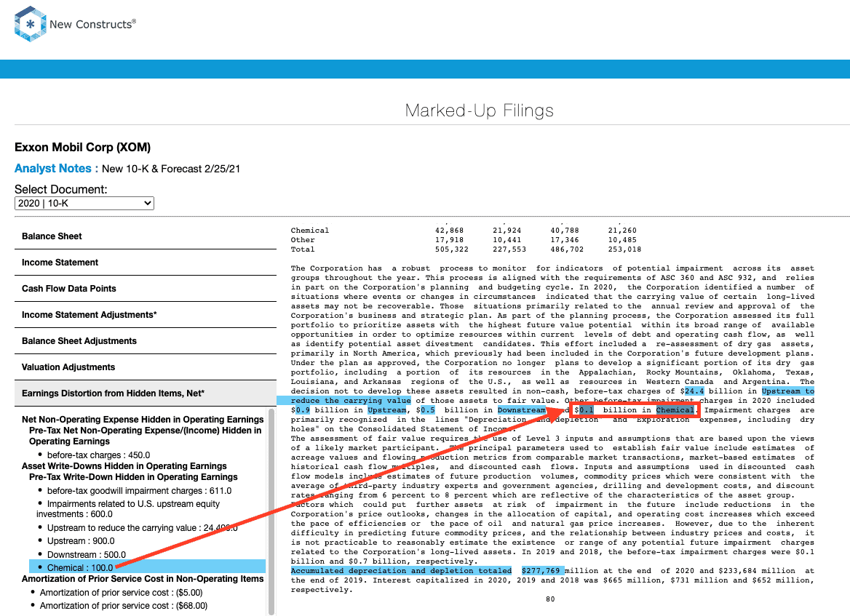The height and width of the screenshot is (616, 850).
Task: Open the Balance Sheet section
Action: click(x=146, y=236)
